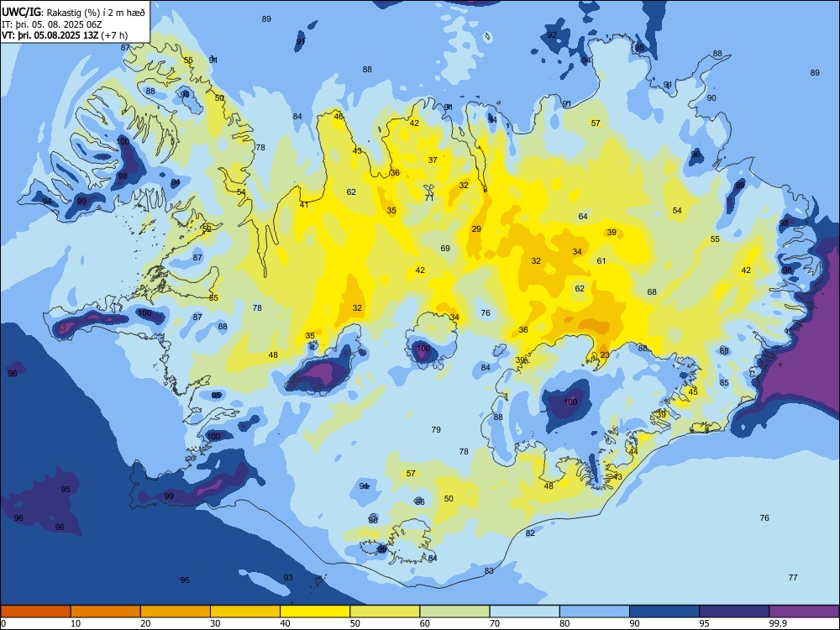The image size is (840, 630).
Task: Click the map value "64"
Action: [583, 217]
